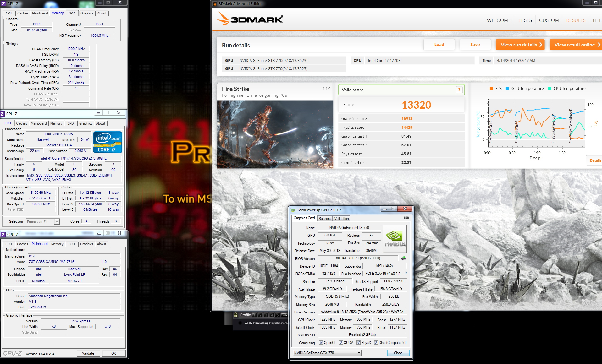602x364 pixels.
Task: Click the 3DMark title bar icon
Action: point(215,4)
